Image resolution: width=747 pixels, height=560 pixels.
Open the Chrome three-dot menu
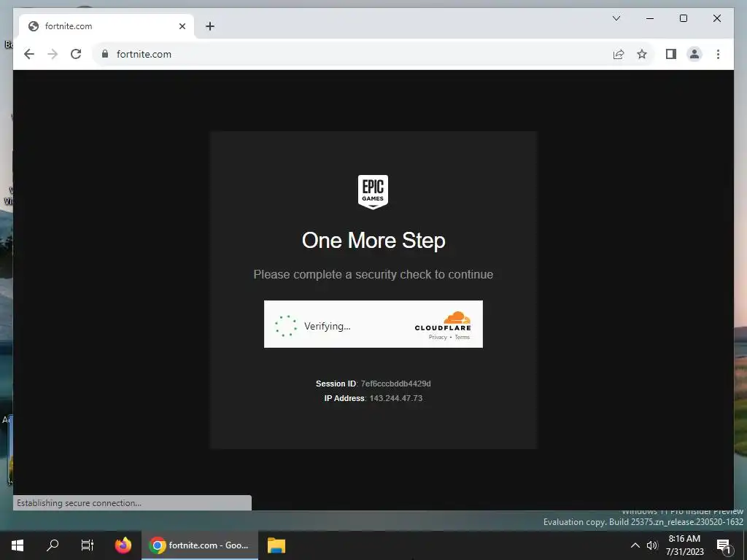[x=718, y=54]
